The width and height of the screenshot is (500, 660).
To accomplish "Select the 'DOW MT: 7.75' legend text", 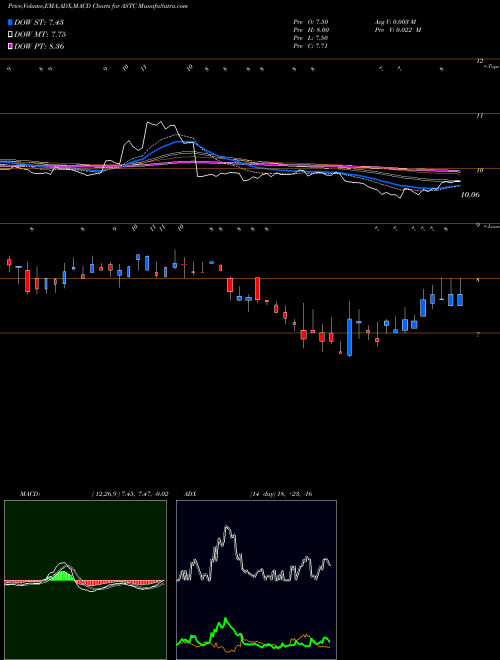I will click(x=40, y=35).
